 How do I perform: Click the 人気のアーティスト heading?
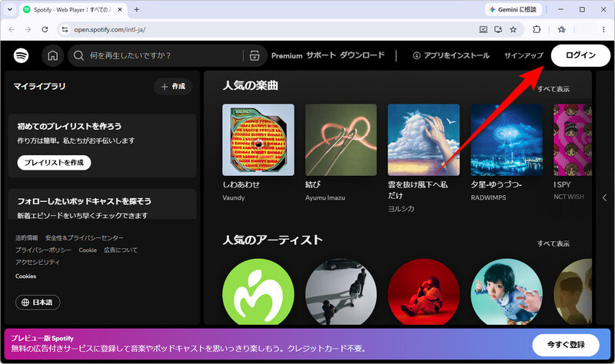point(273,240)
